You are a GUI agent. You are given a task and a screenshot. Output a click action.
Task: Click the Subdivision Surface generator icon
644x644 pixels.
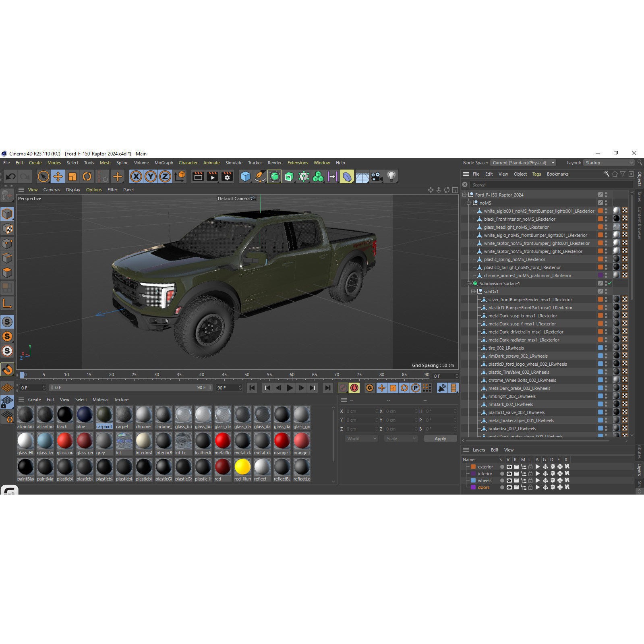(x=275, y=176)
